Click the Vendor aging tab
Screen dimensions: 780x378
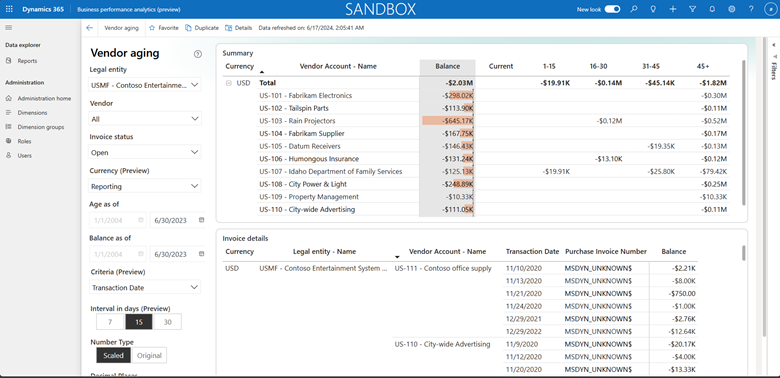click(x=121, y=28)
